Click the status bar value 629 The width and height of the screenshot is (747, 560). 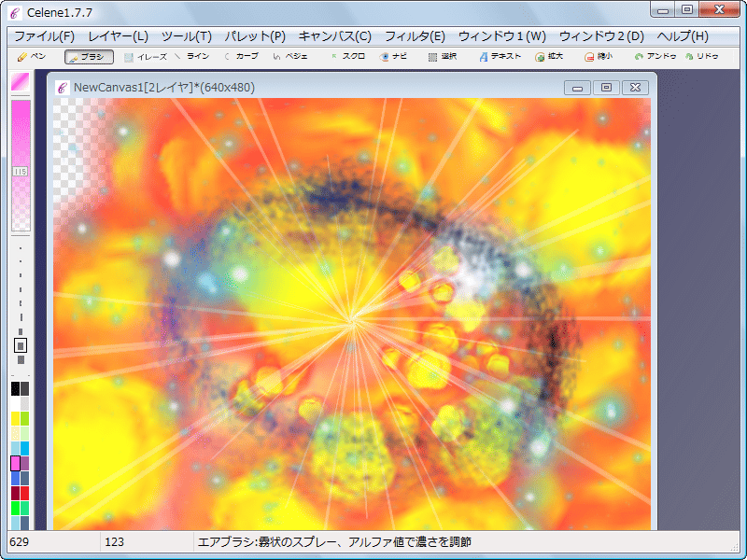[x=19, y=542]
